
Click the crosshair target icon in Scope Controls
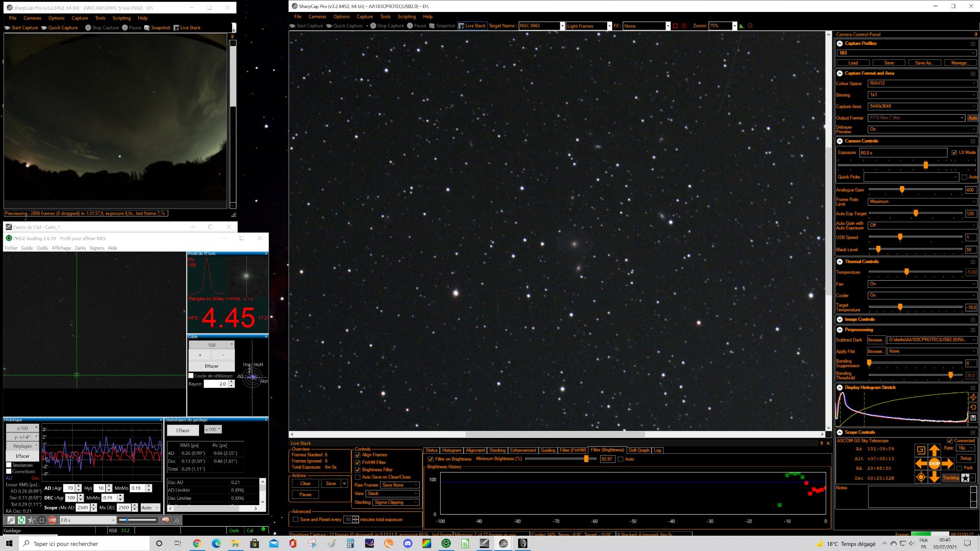tap(921, 477)
